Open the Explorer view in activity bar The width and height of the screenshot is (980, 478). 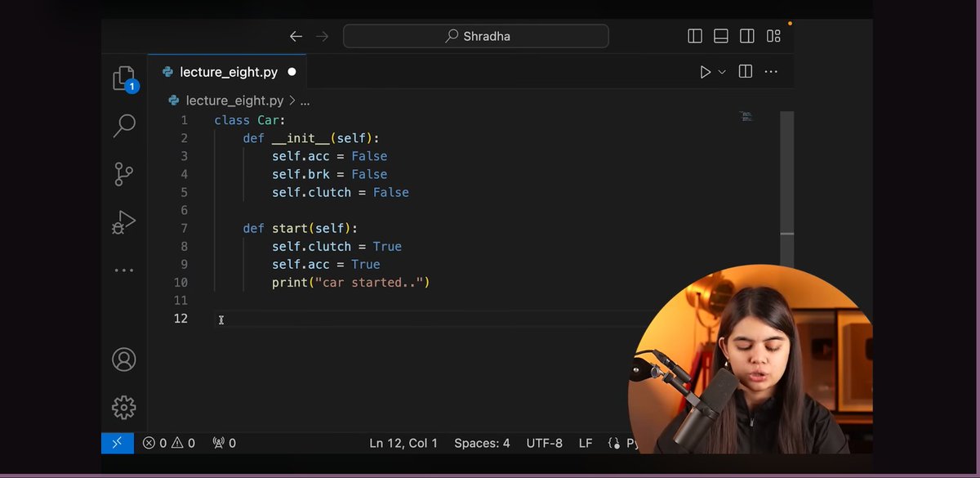123,78
